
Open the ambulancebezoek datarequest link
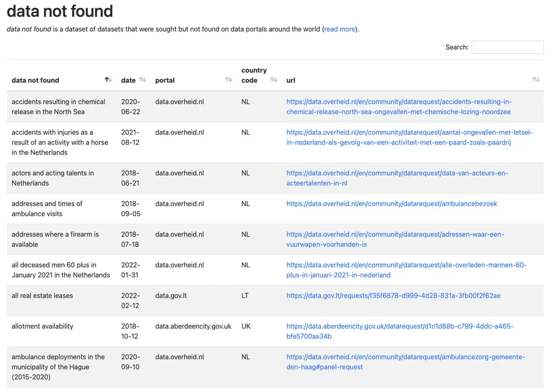click(391, 204)
